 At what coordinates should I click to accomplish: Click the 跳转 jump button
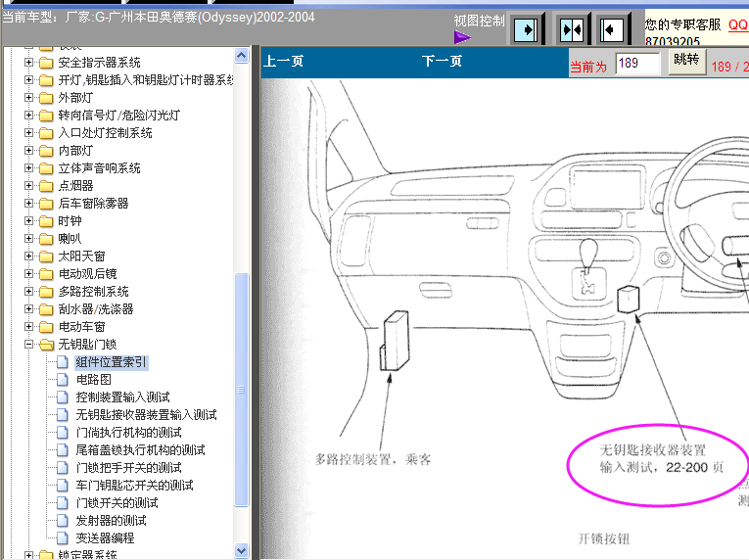(x=687, y=61)
